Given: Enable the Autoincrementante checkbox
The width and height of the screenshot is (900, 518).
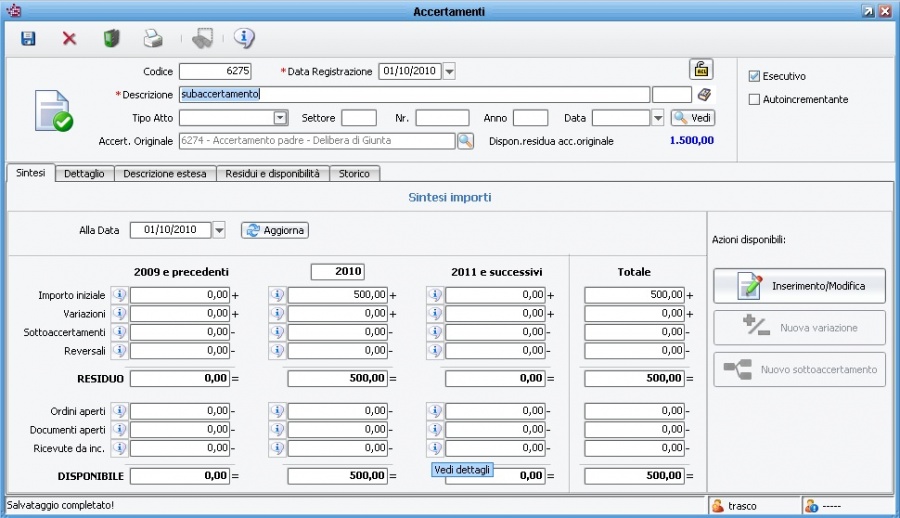Looking at the screenshot, I should coord(755,99).
